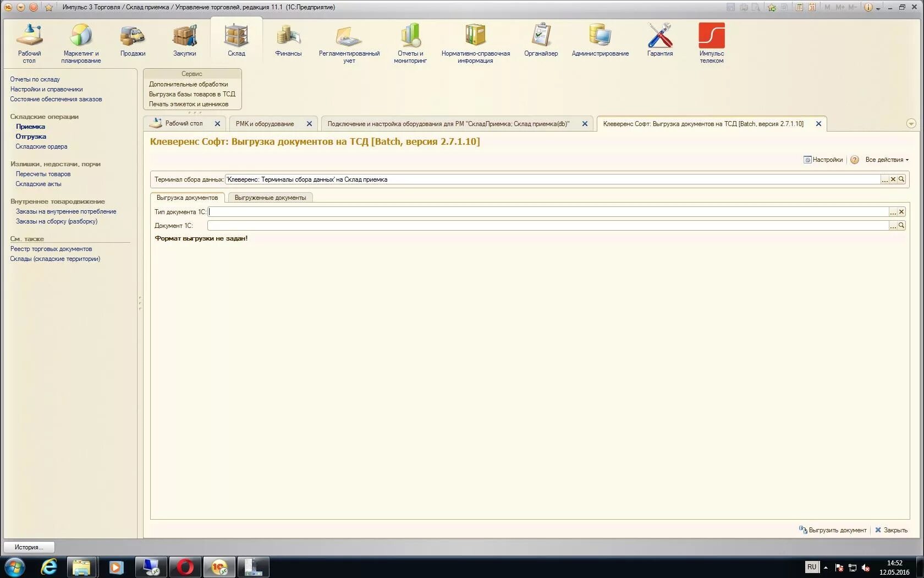Click the magnifier icon of Документ 1С field
The image size is (924, 578).
point(901,225)
